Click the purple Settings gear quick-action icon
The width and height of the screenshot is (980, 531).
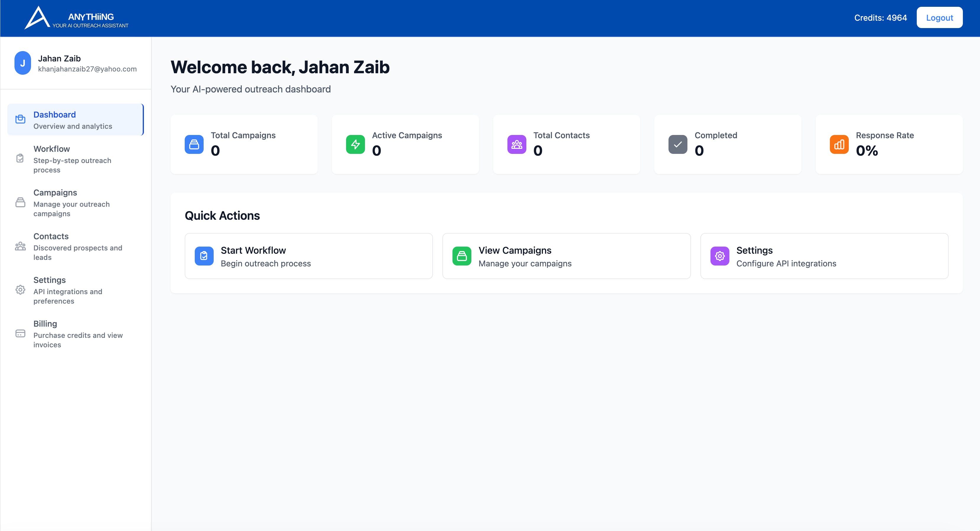click(719, 256)
